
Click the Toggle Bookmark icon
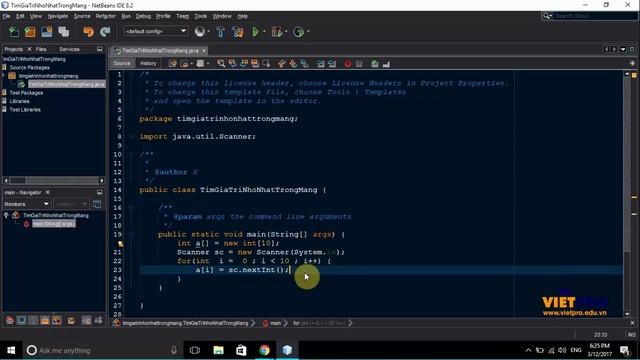point(304,63)
